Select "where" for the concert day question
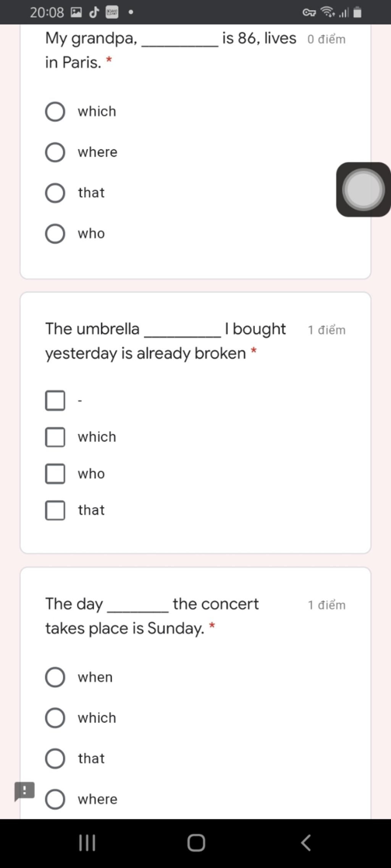The height and width of the screenshot is (868, 391). click(x=55, y=799)
